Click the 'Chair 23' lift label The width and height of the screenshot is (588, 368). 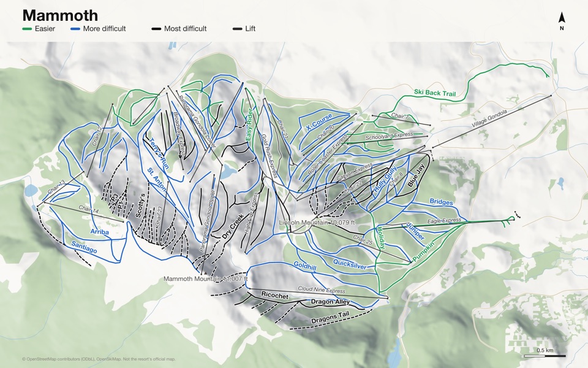159,216
